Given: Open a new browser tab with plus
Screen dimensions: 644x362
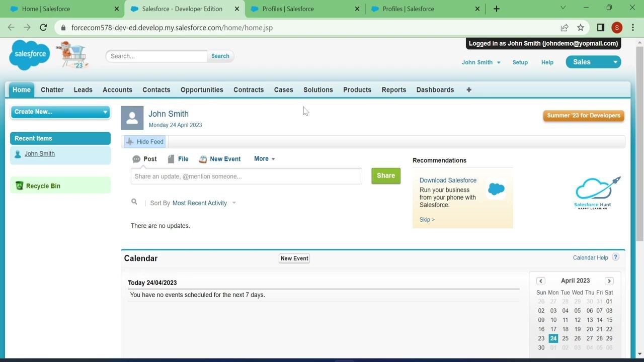Looking at the screenshot, I should 497,9.
